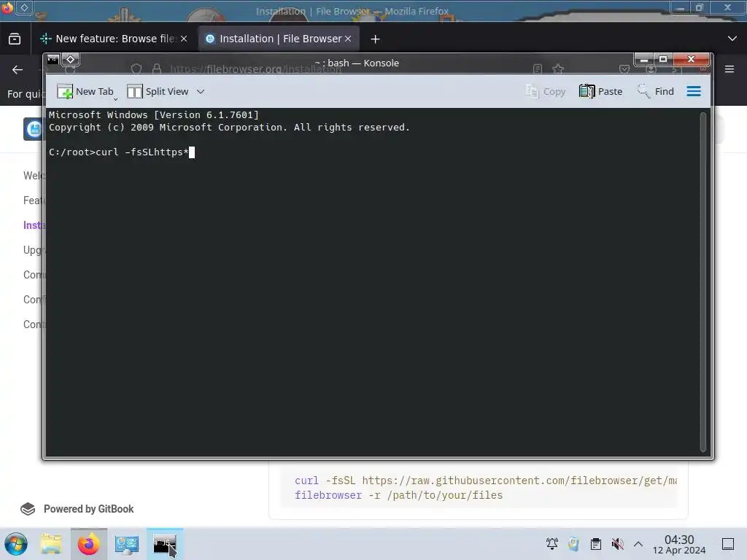Screen dimensions: 747x560
Task: Click the curl command text in the webpage code block
Action: pos(486,481)
